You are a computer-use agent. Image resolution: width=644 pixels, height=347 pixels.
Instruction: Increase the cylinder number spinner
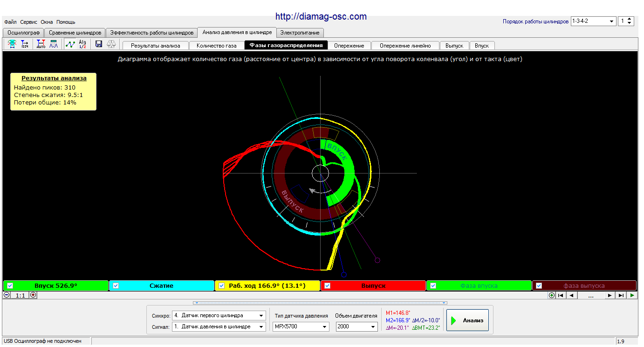tap(630, 19)
